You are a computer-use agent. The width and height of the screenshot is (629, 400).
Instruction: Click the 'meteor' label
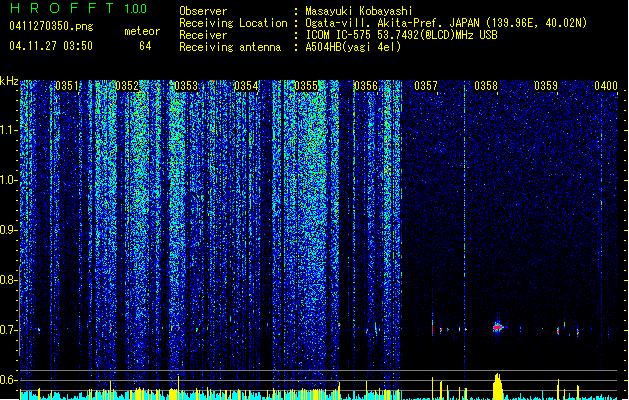point(142,31)
